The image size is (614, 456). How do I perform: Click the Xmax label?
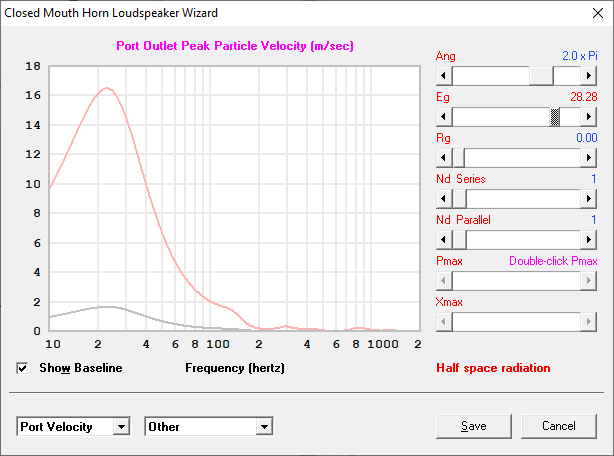tap(449, 302)
